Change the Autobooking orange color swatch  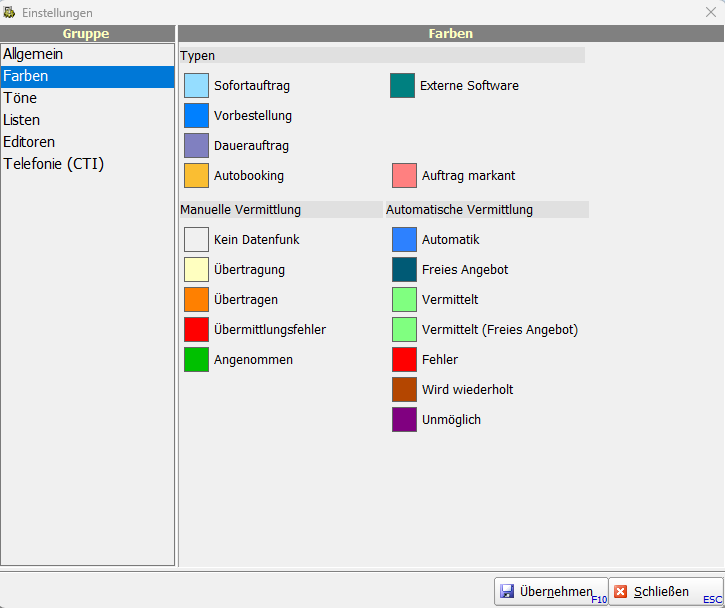pos(196,176)
